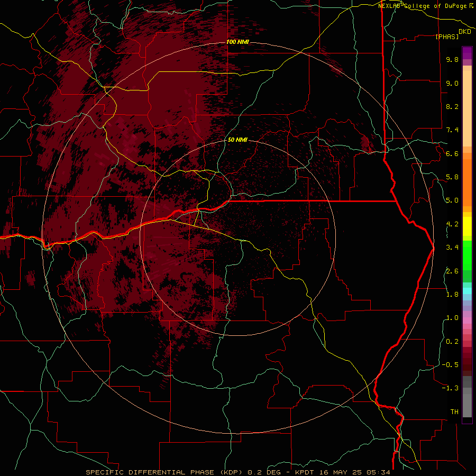Screen dimensions: 476x476
Task: Select the -1.3 scale label
Action: click(450, 388)
